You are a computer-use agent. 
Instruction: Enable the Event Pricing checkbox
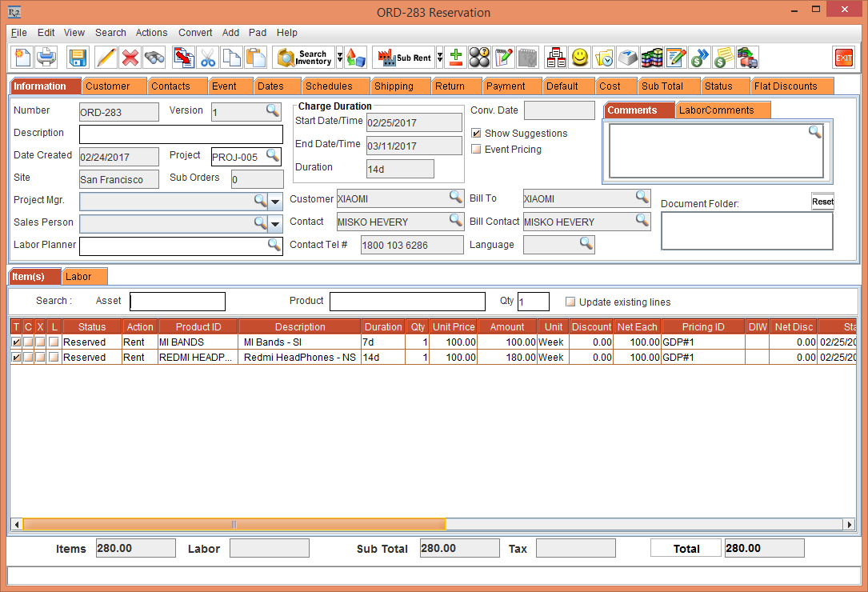click(477, 150)
